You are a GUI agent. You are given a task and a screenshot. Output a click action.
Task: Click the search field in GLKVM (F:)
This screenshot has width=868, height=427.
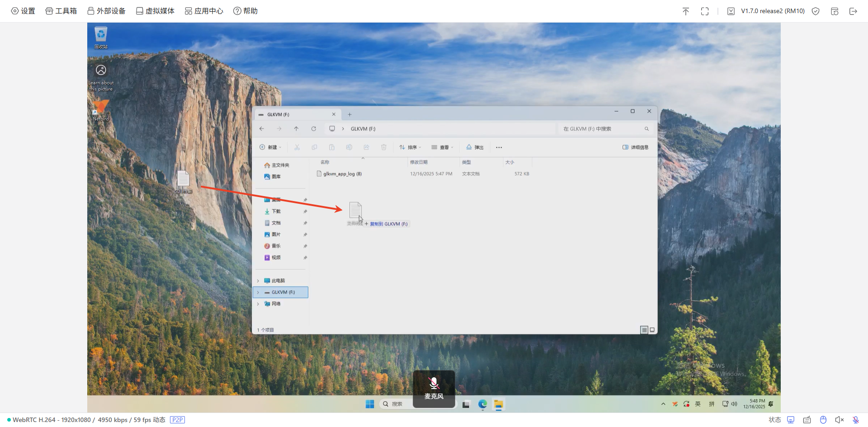coord(601,129)
